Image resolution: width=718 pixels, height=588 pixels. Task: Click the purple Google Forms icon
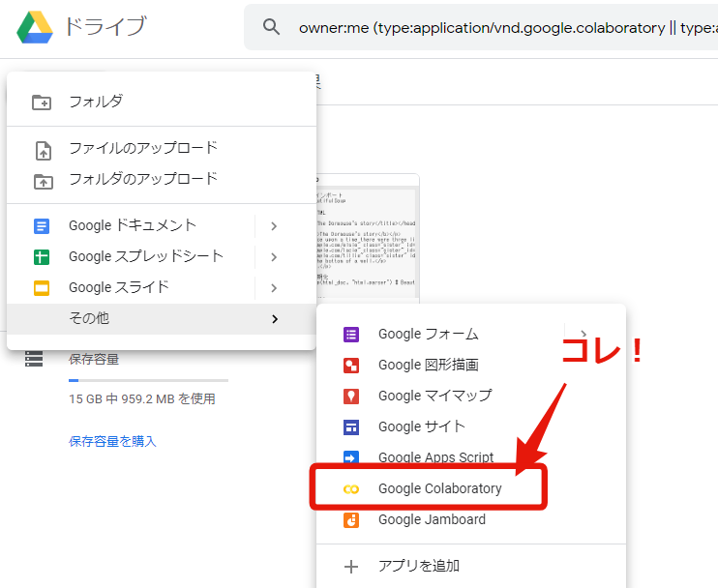[x=351, y=335]
